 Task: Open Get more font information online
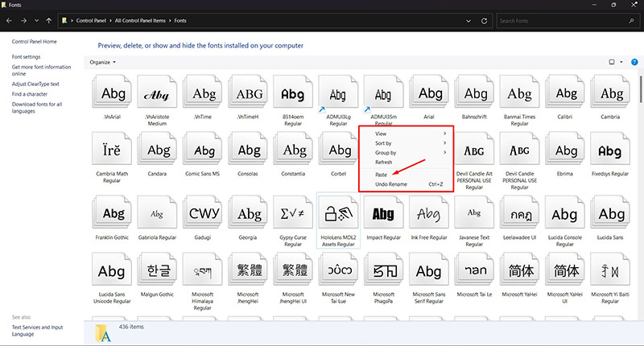point(41,70)
